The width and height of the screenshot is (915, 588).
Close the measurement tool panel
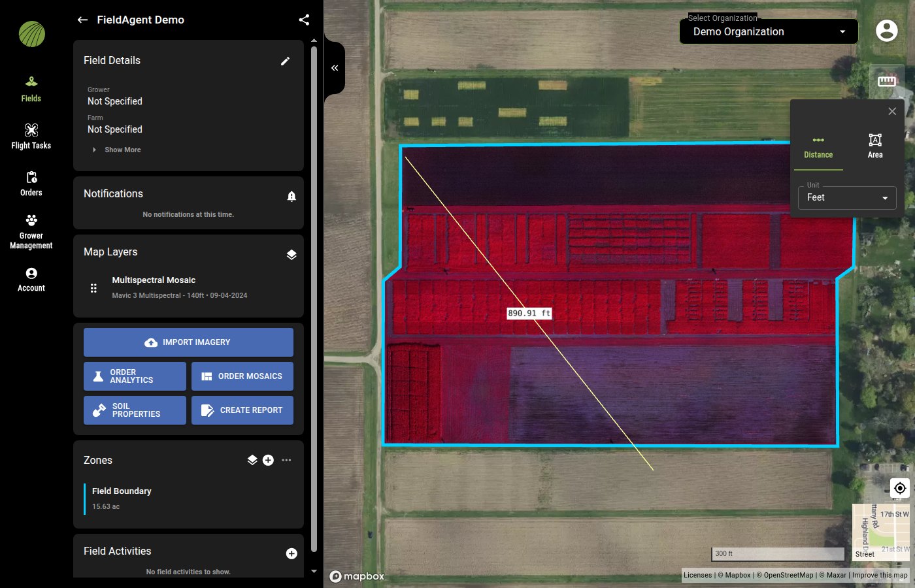tap(892, 111)
